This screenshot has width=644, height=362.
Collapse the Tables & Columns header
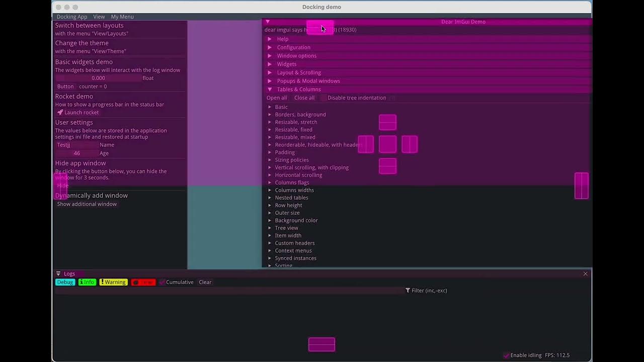427,89
